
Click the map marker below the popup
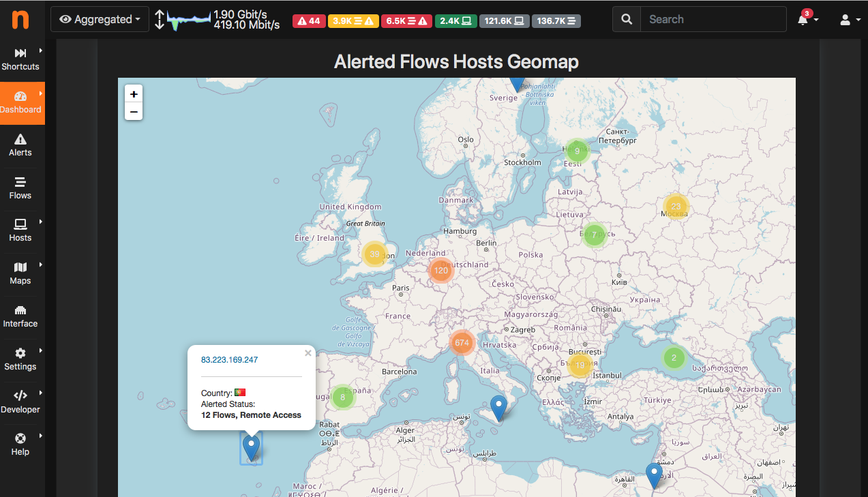tap(252, 448)
